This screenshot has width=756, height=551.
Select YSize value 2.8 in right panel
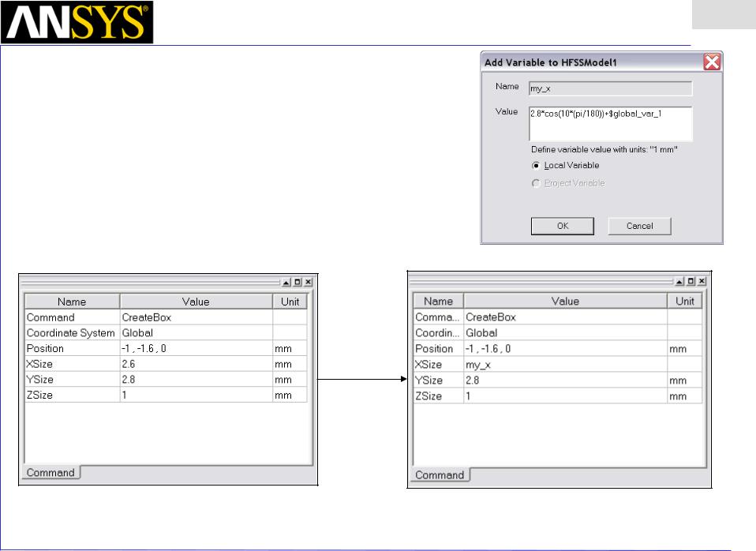tap(565, 380)
